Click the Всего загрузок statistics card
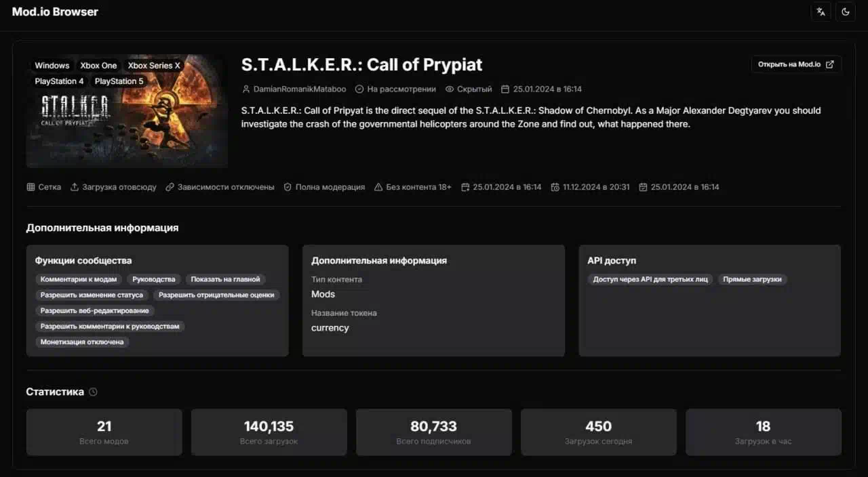Viewport: 868px width, 477px height. [x=269, y=432]
